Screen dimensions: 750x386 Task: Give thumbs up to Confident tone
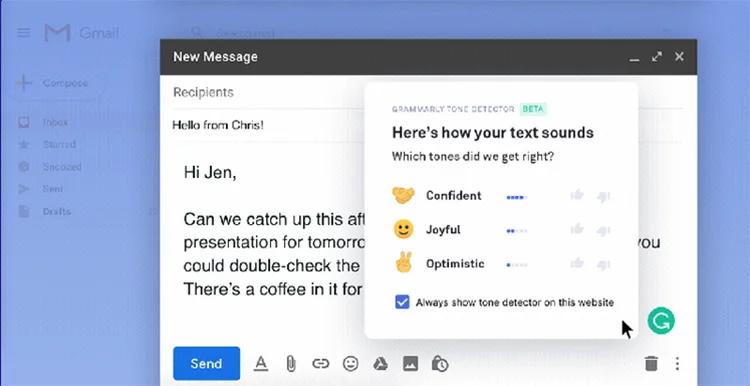pyautogui.click(x=577, y=195)
